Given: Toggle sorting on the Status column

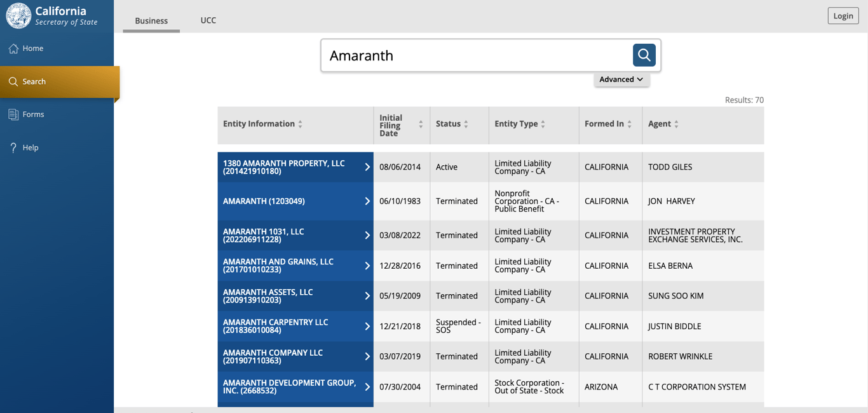Looking at the screenshot, I should pyautogui.click(x=466, y=124).
